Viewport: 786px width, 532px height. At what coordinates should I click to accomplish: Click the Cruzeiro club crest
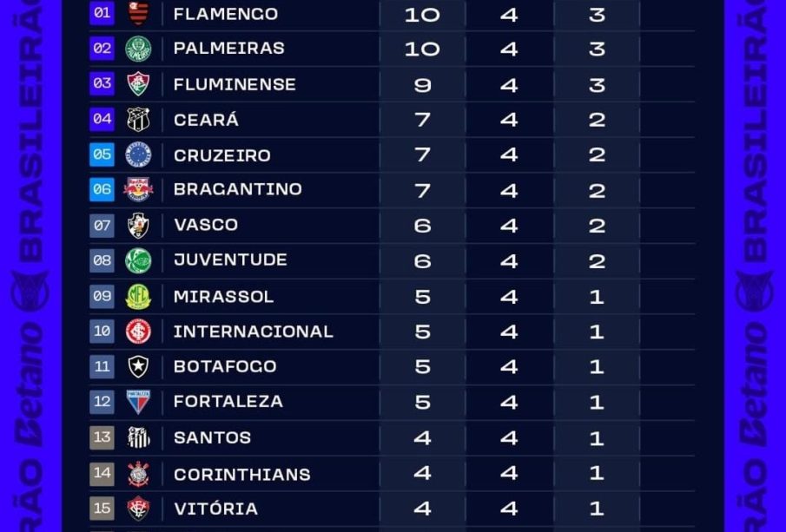138,155
